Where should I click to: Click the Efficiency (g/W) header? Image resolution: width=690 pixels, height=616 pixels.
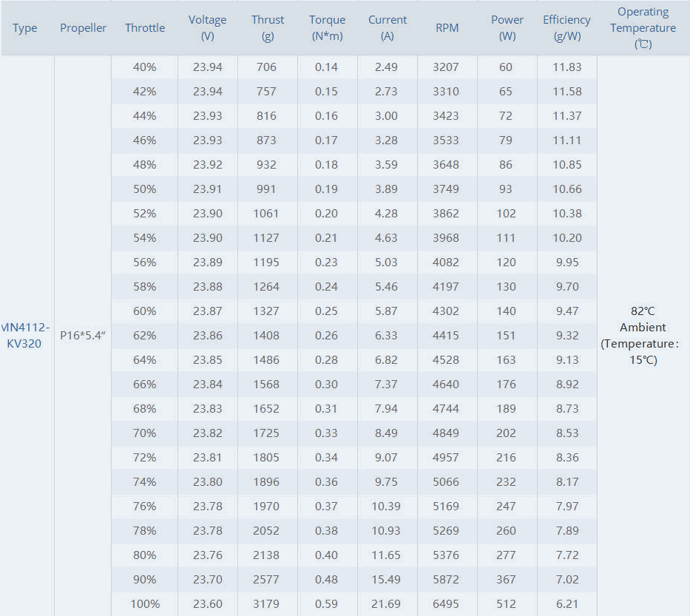coord(566,27)
